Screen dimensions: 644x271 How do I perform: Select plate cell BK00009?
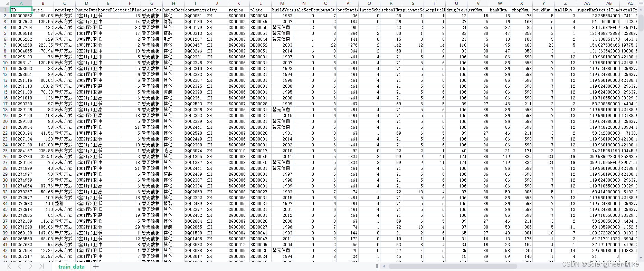261,244
